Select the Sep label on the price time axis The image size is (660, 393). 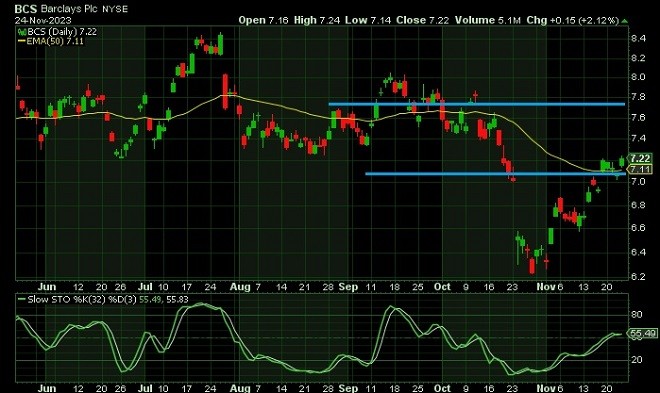[348, 287]
